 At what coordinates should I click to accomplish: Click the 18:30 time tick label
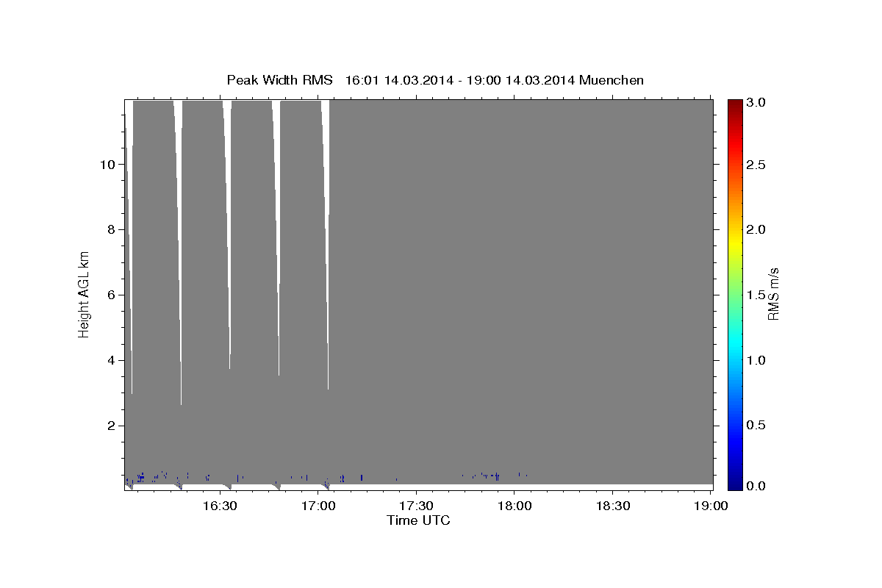click(613, 506)
